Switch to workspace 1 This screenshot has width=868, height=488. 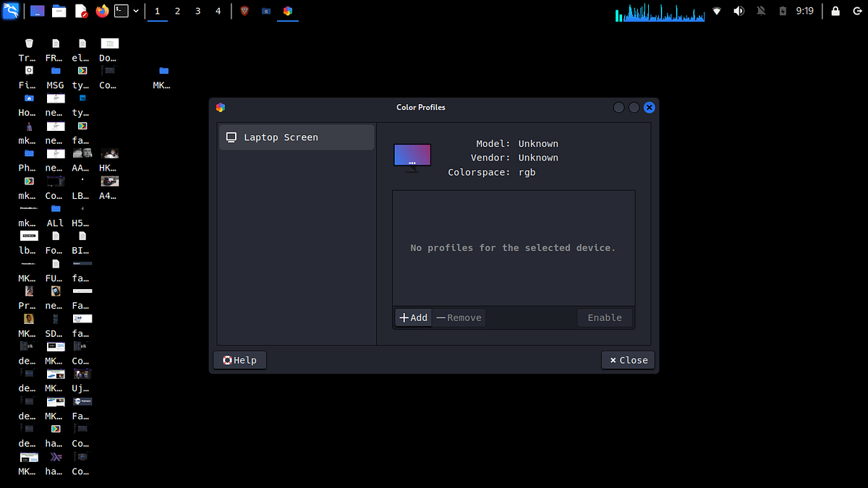click(x=158, y=11)
